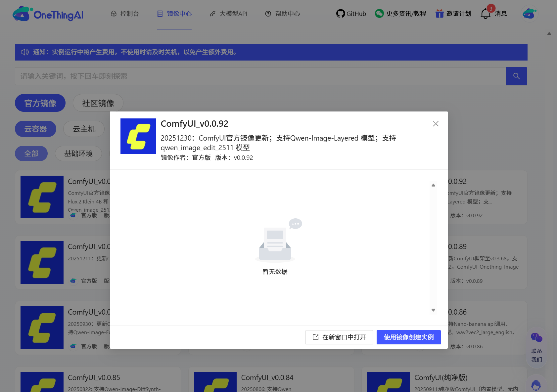557x392 pixels.
Task: Switch to 镜像中心 tab
Action: pos(174,14)
